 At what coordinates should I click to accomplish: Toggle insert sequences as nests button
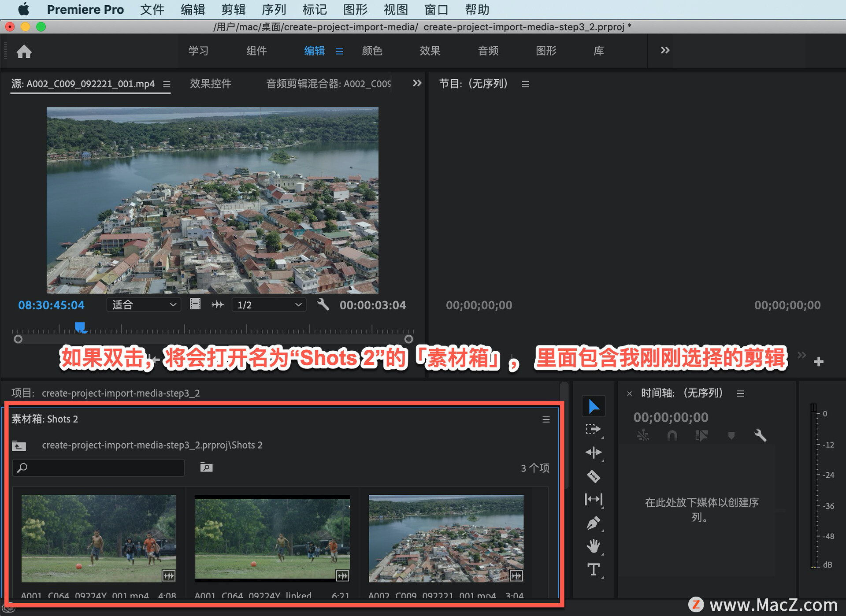click(x=643, y=436)
